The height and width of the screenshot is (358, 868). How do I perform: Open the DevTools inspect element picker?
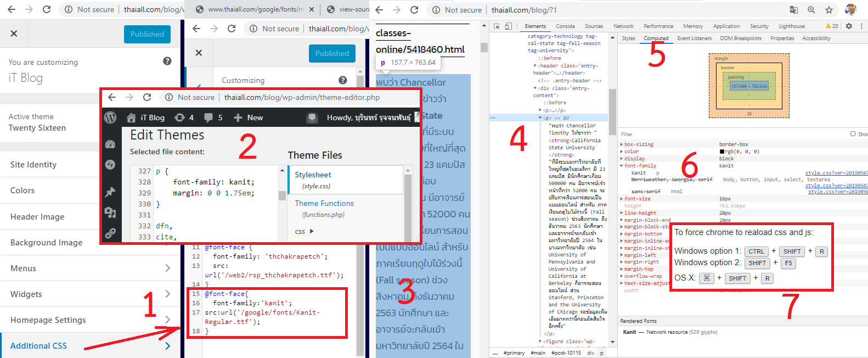pos(497,26)
